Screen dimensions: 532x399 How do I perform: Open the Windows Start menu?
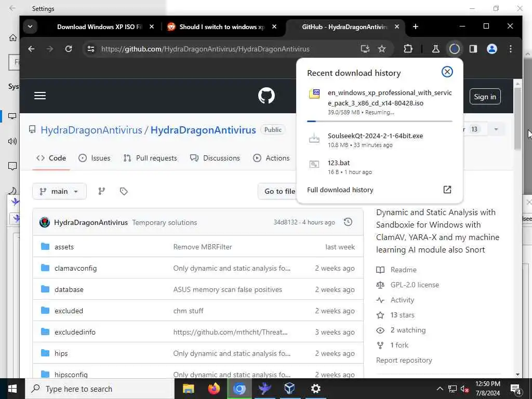click(x=12, y=389)
